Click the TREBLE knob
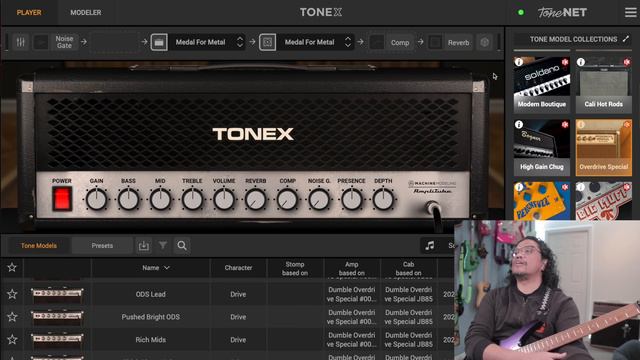Viewport: 640px width, 360px height. click(x=192, y=200)
